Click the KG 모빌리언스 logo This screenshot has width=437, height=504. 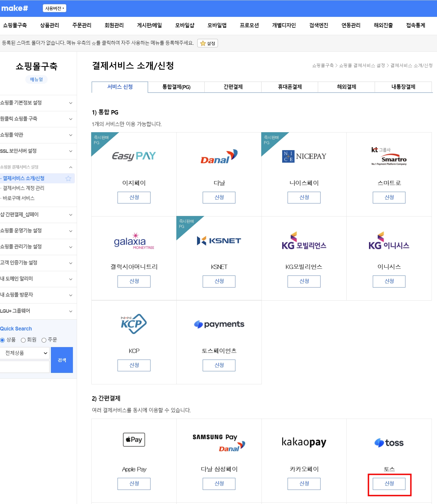[x=304, y=241]
